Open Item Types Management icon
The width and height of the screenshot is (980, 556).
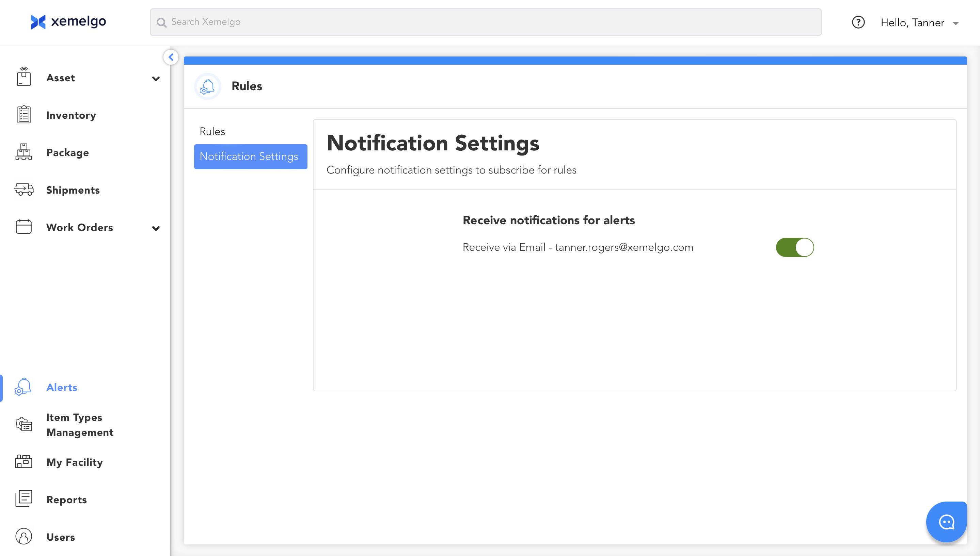[x=24, y=425]
